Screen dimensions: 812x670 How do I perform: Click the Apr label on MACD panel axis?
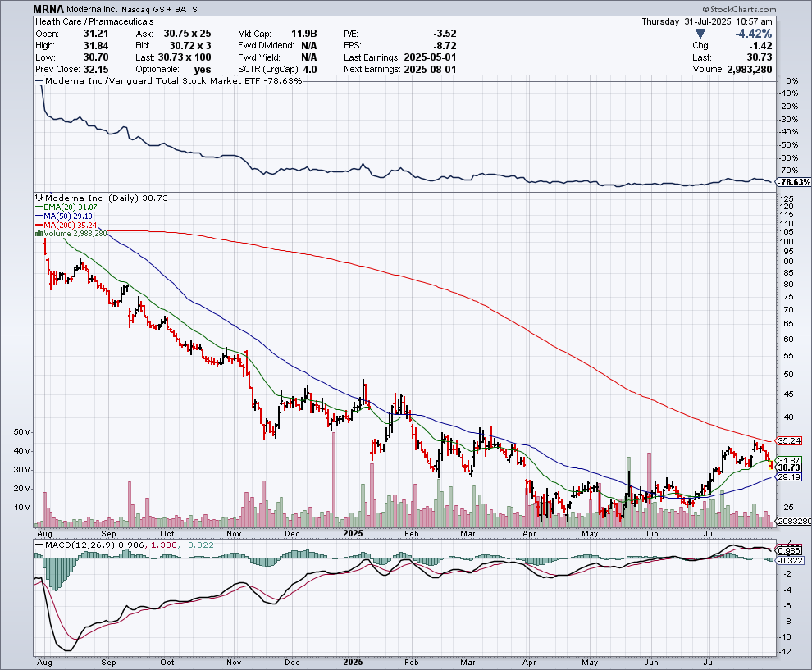(x=529, y=663)
